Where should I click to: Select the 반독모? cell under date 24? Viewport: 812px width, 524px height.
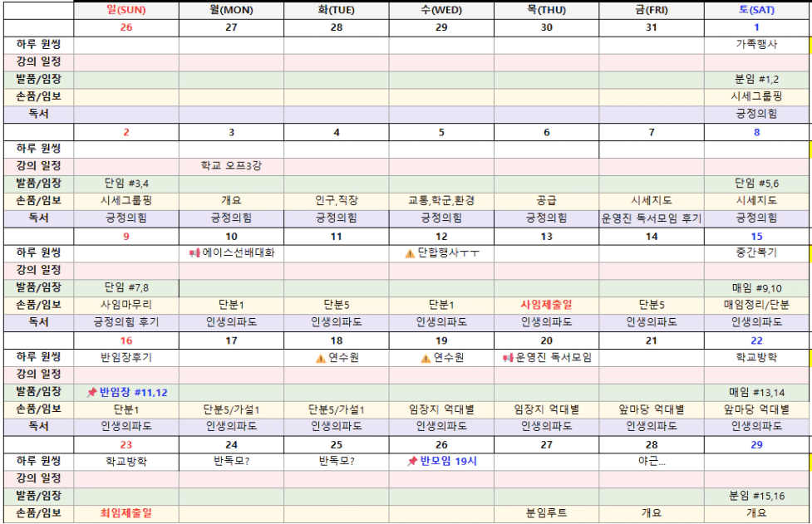click(232, 461)
